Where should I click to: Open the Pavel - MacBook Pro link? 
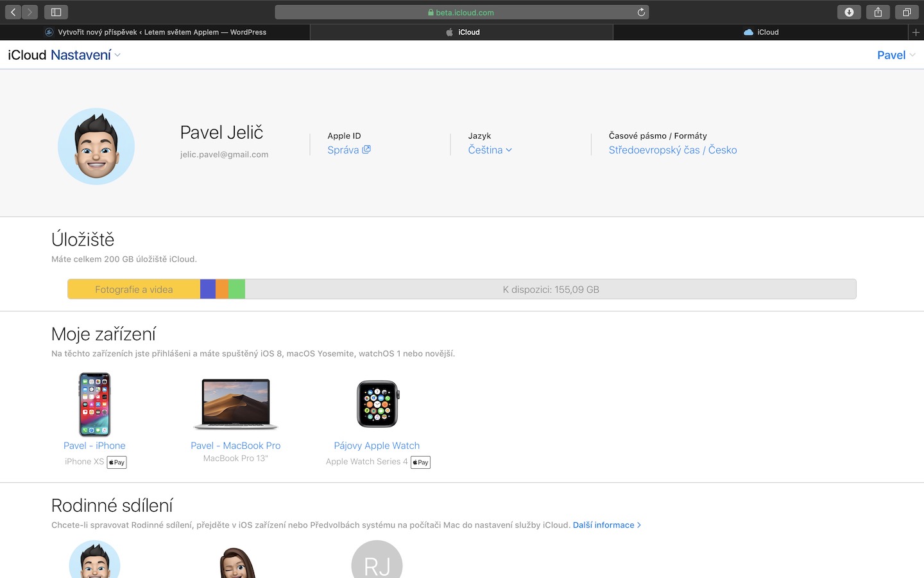coord(235,446)
